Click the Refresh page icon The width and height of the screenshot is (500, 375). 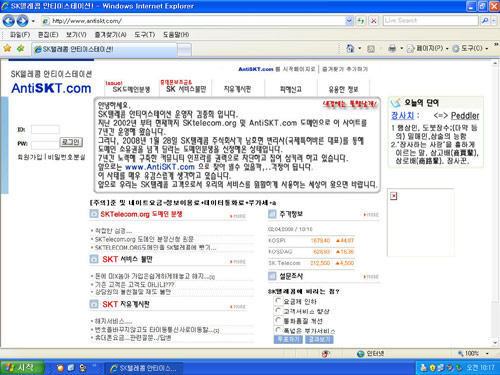click(361, 21)
